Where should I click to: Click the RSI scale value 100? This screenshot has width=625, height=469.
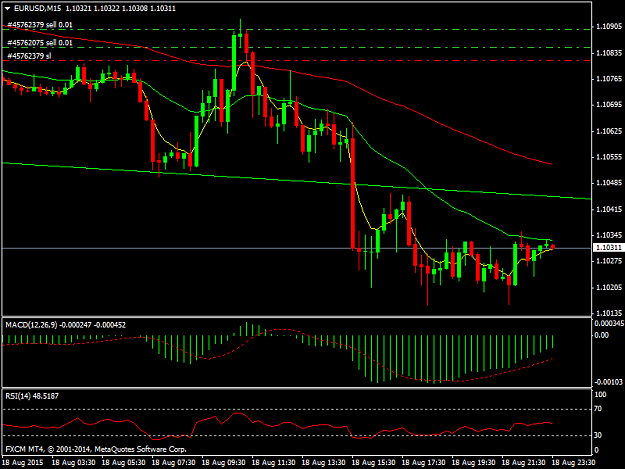600,394
